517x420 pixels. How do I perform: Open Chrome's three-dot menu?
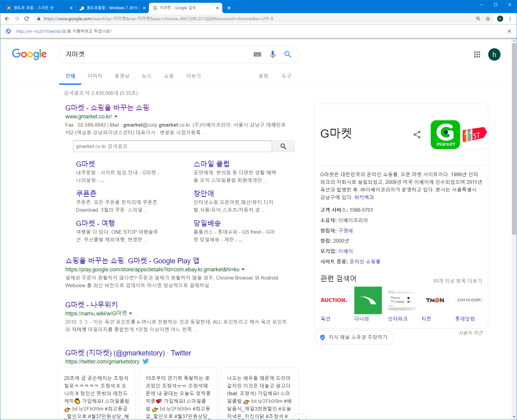510,19
